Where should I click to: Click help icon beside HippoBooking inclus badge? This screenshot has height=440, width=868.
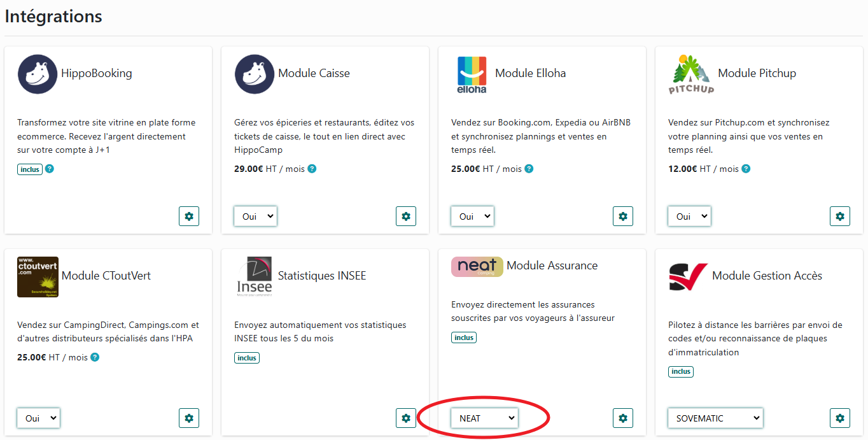(x=50, y=169)
